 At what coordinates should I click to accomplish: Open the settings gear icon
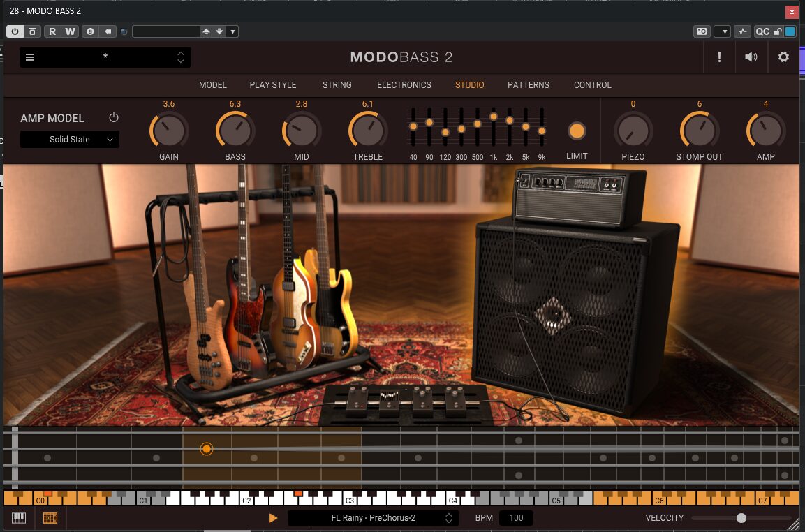click(783, 57)
